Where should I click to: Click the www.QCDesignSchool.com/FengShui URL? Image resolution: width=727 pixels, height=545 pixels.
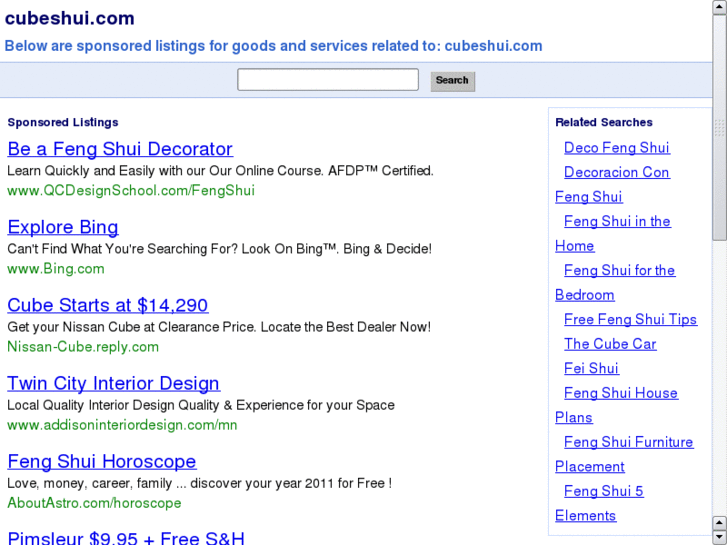131,191
